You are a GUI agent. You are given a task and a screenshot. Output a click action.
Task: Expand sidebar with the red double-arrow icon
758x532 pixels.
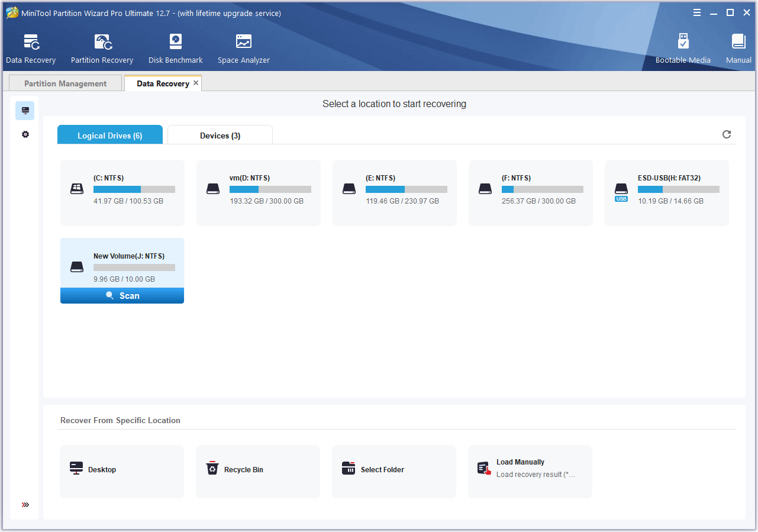pyautogui.click(x=25, y=505)
